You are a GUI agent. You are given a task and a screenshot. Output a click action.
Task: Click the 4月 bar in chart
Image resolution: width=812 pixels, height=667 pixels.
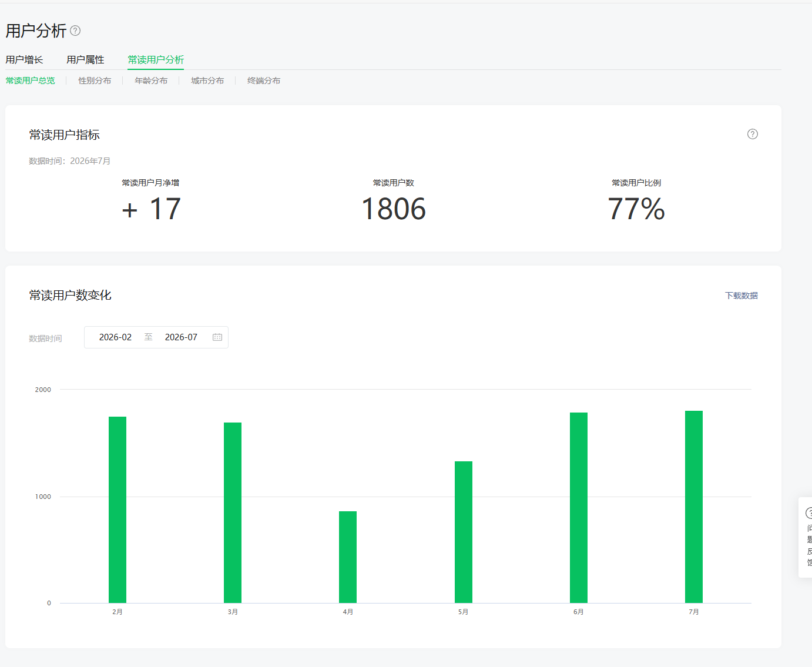(x=348, y=557)
